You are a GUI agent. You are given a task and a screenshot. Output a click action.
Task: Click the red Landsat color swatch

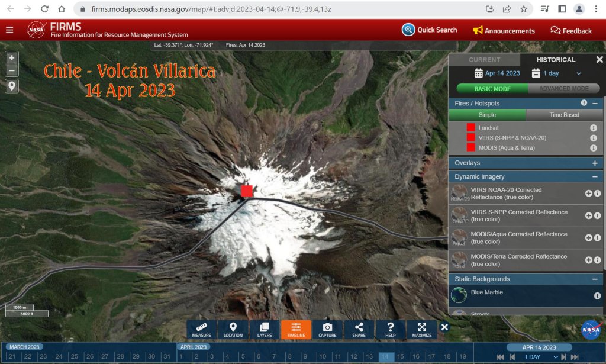pyautogui.click(x=470, y=128)
